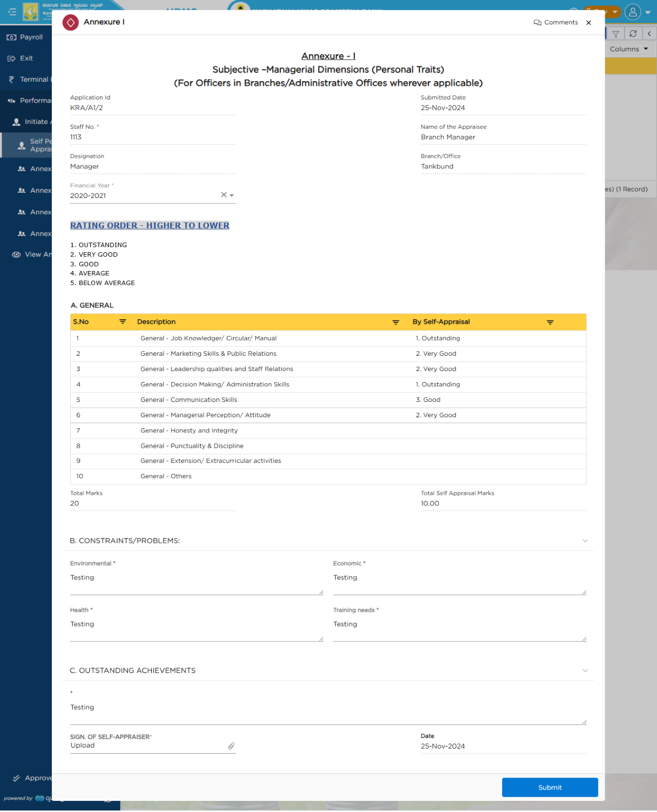Collapse panel with the left chevron icon
The width and height of the screenshot is (657, 812).
click(649, 34)
